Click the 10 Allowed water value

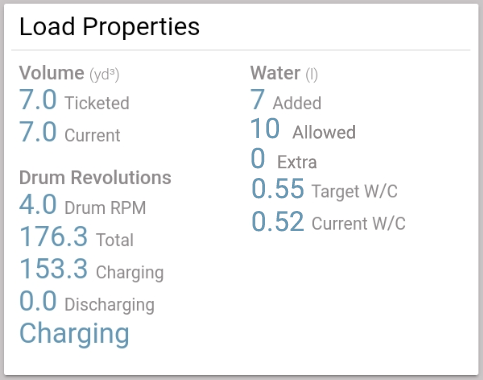click(x=265, y=129)
